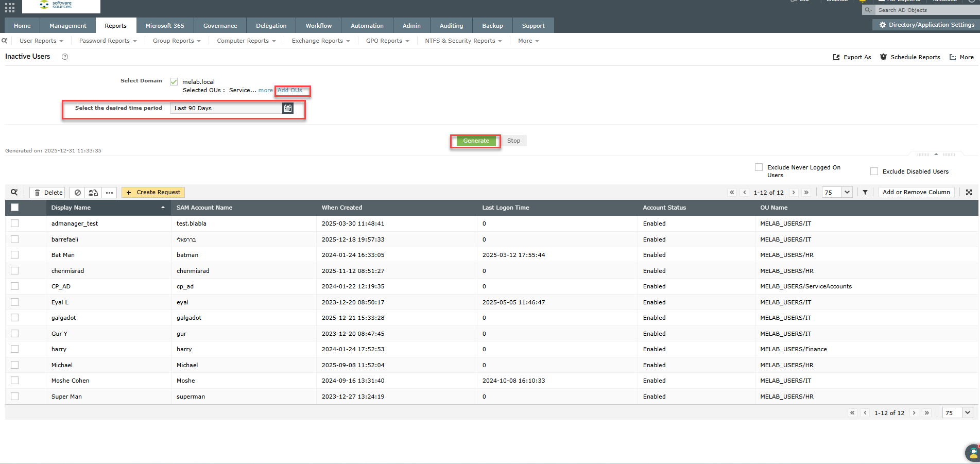Enable Exclude Never Logged On Users checkbox
The width and height of the screenshot is (980, 464).
tap(759, 167)
